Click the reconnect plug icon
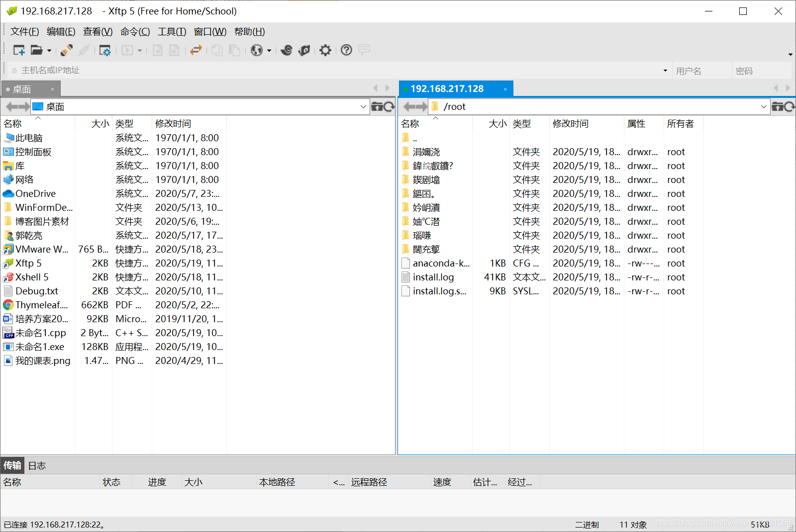The width and height of the screenshot is (796, 532). 67,50
